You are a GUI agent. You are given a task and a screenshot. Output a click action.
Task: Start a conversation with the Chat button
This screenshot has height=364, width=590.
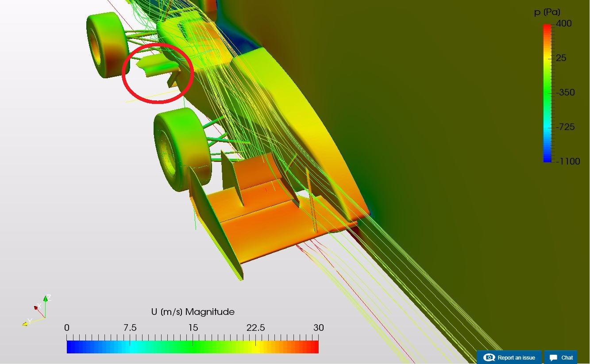560,357
